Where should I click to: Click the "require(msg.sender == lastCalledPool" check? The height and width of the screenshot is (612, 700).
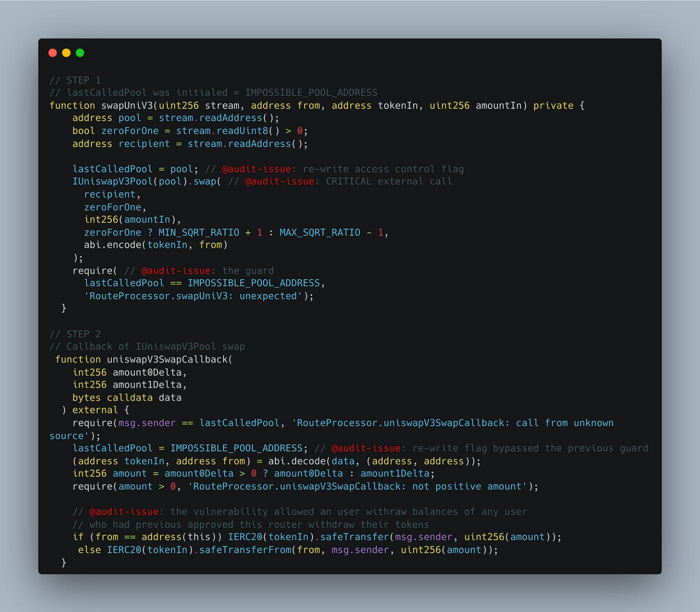[176, 423]
